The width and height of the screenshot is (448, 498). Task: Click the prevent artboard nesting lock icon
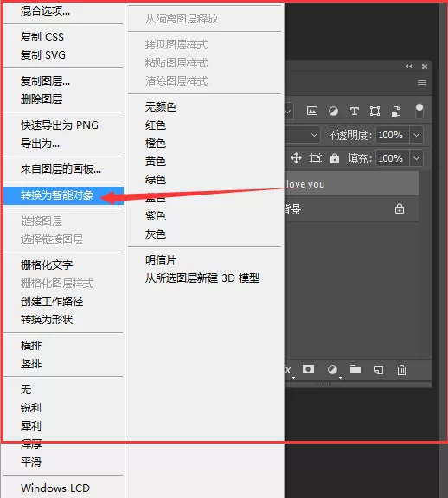pos(315,158)
